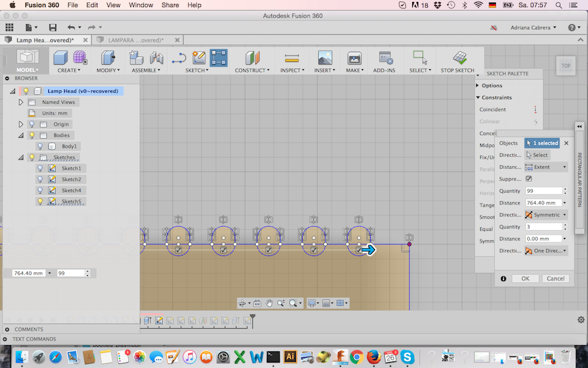Open the File menu
Screen dimensions: 588x368
coord(73,5)
